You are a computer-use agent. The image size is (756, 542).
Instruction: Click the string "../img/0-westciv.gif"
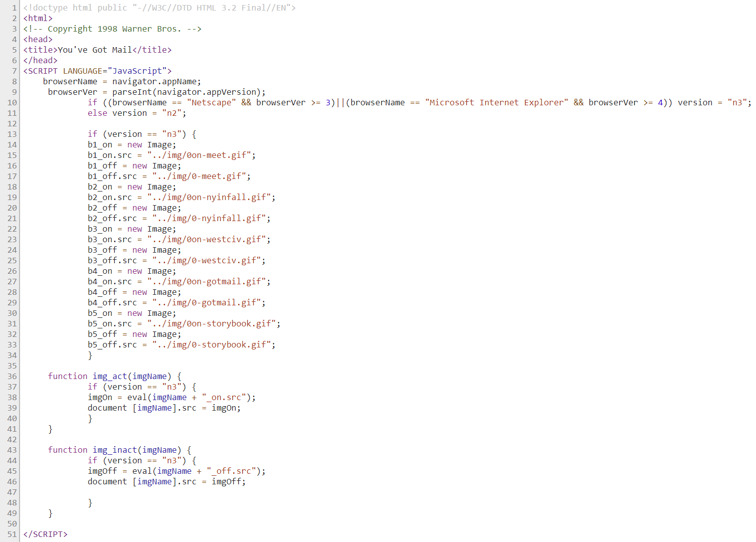207,260
